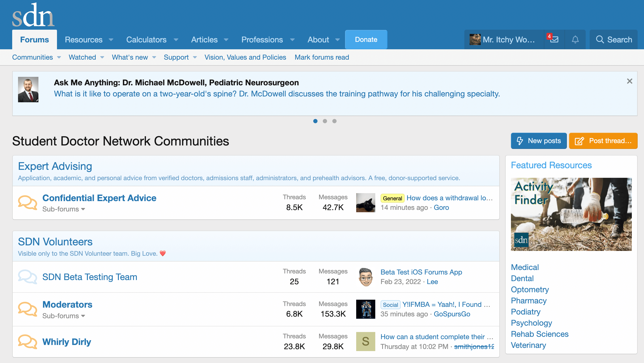Expand Sub-forums under Confidential Expert Advice

tap(64, 209)
